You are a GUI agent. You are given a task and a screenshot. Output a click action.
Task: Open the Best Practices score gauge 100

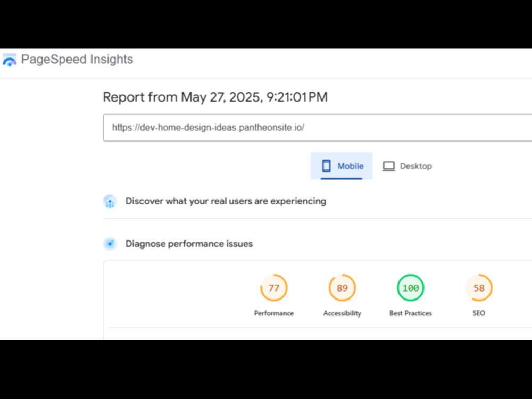[411, 288]
